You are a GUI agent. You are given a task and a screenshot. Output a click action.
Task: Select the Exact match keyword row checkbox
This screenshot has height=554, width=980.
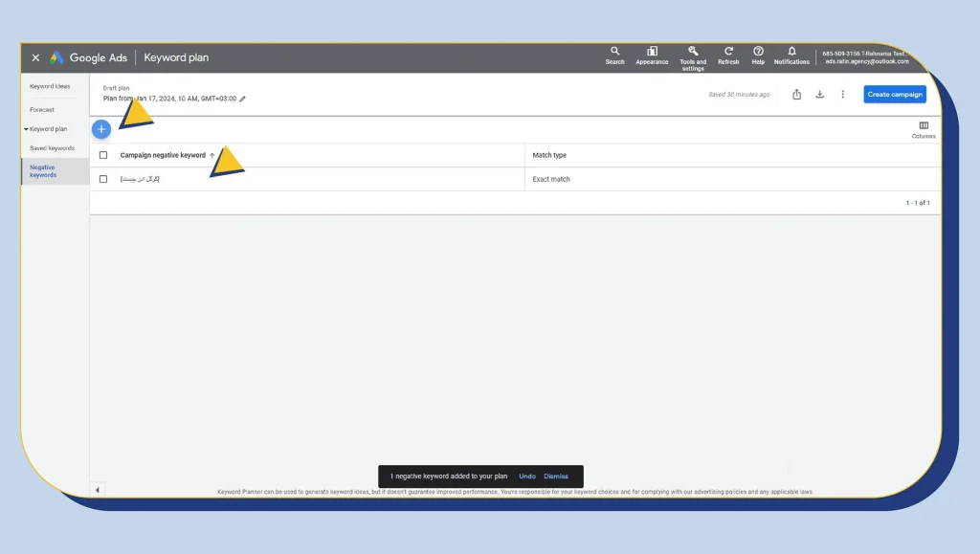click(x=103, y=179)
